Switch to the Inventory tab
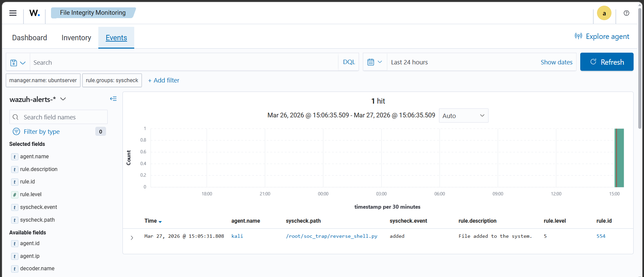The height and width of the screenshot is (277, 644). (x=76, y=38)
